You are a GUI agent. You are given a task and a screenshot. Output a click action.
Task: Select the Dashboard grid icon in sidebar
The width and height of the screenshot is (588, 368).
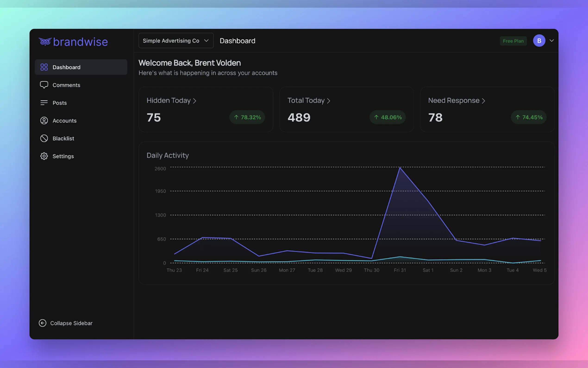click(x=44, y=67)
